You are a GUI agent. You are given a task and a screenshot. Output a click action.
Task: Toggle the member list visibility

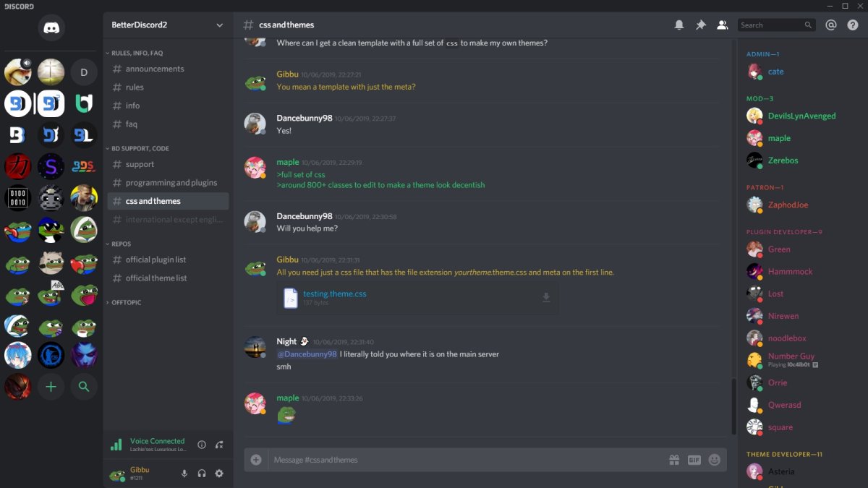722,25
